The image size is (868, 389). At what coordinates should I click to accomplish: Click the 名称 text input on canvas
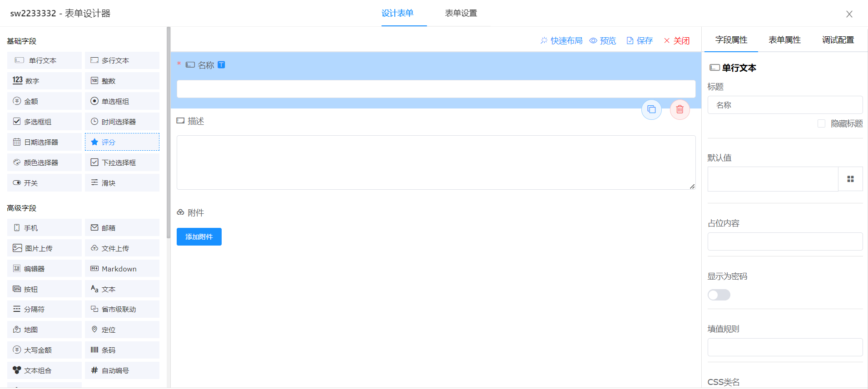pyautogui.click(x=436, y=89)
